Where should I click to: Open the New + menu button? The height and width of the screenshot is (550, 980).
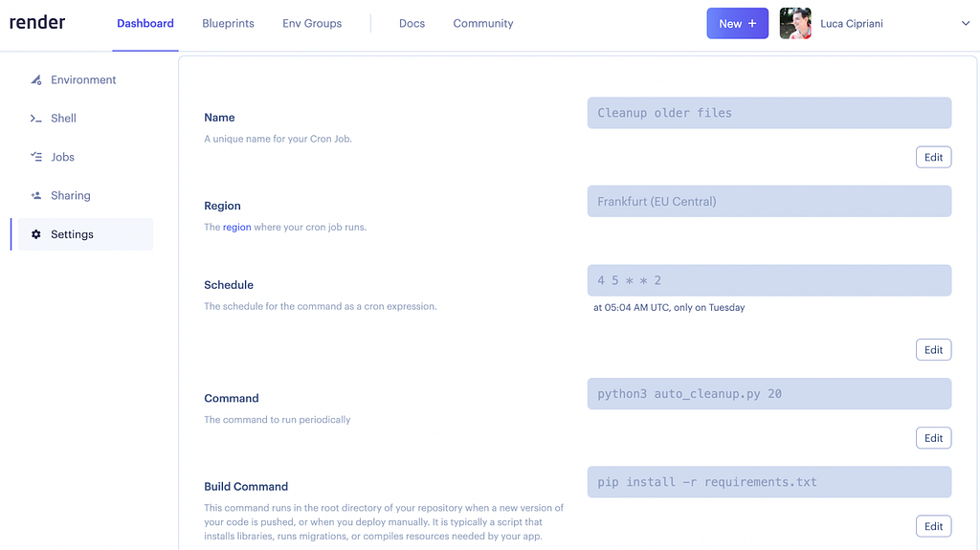738,24
